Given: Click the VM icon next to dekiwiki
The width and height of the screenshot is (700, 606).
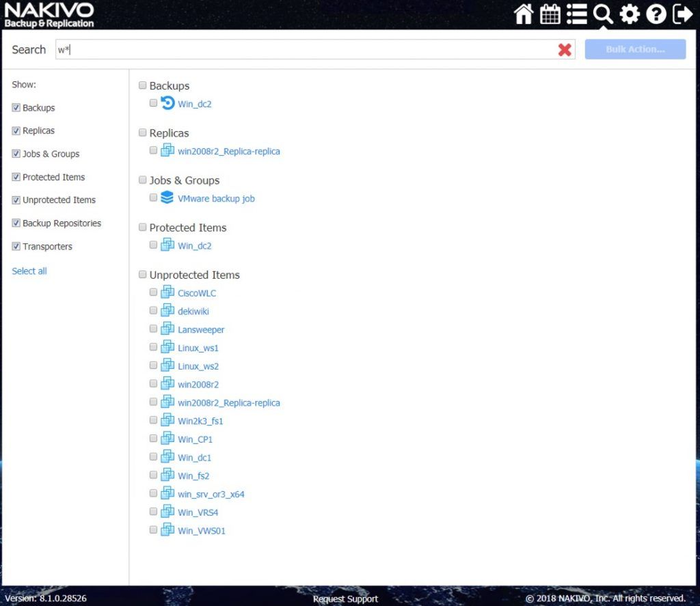Looking at the screenshot, I should [167, 311].
